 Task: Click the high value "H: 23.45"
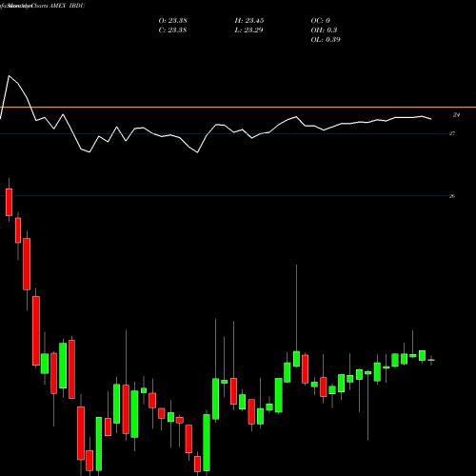coord(249,21)
